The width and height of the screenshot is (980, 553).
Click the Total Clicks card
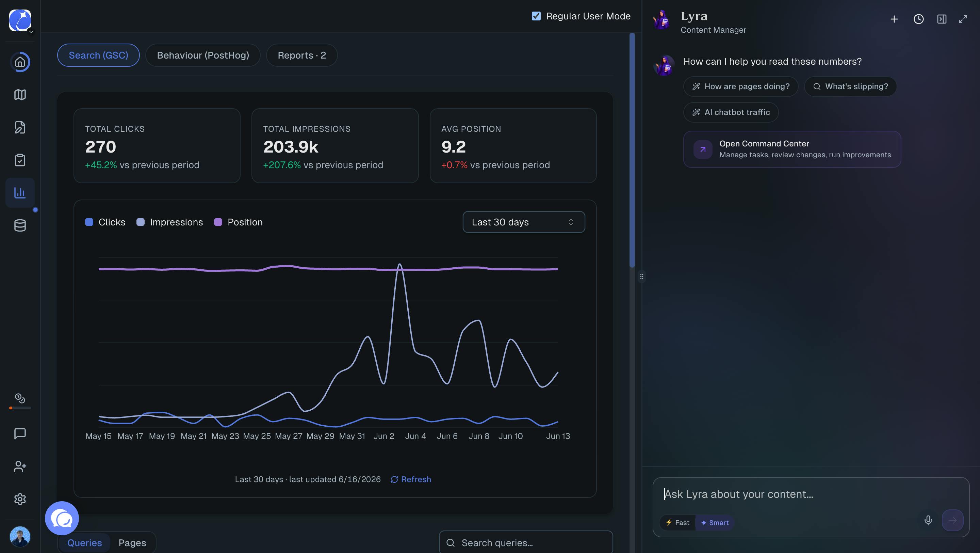[x=157, y=146]
